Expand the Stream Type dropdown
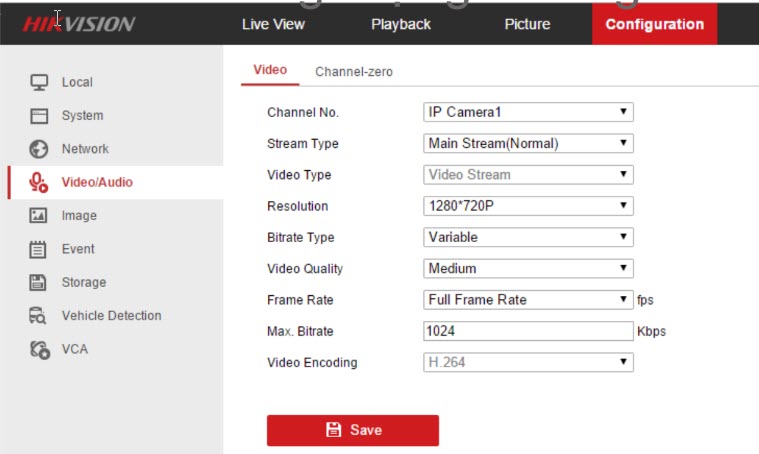759x454 pixels. point(528,143)
